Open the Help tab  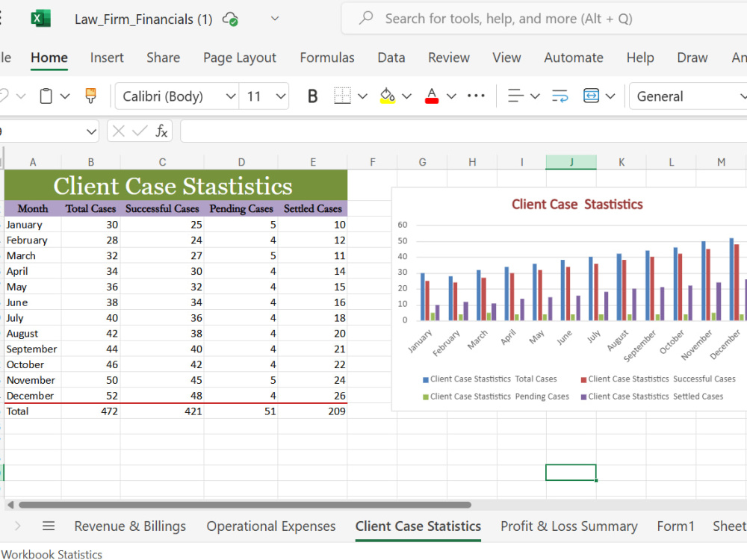pos(640,57)
